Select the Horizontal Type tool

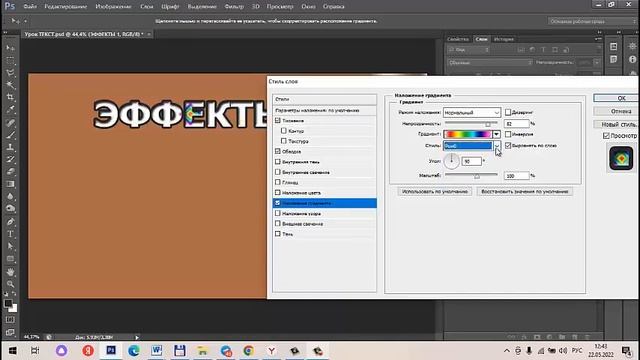pyautogui.click(x=10, y=234)
